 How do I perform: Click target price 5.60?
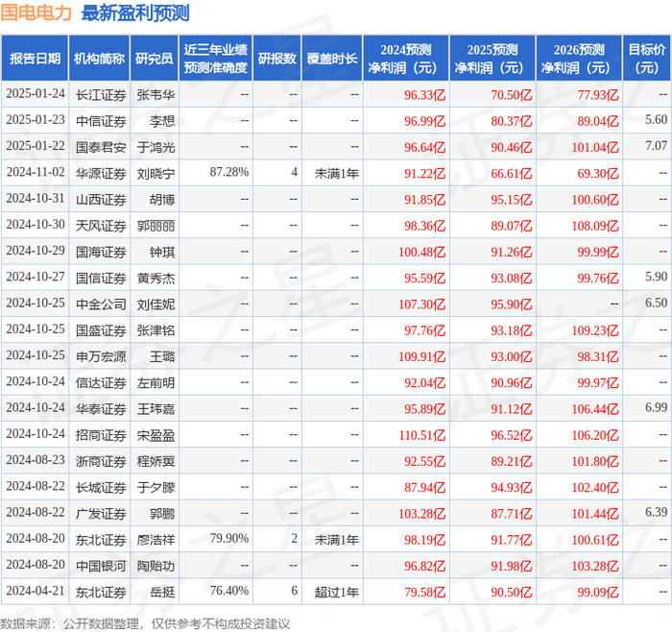[656, 120]
